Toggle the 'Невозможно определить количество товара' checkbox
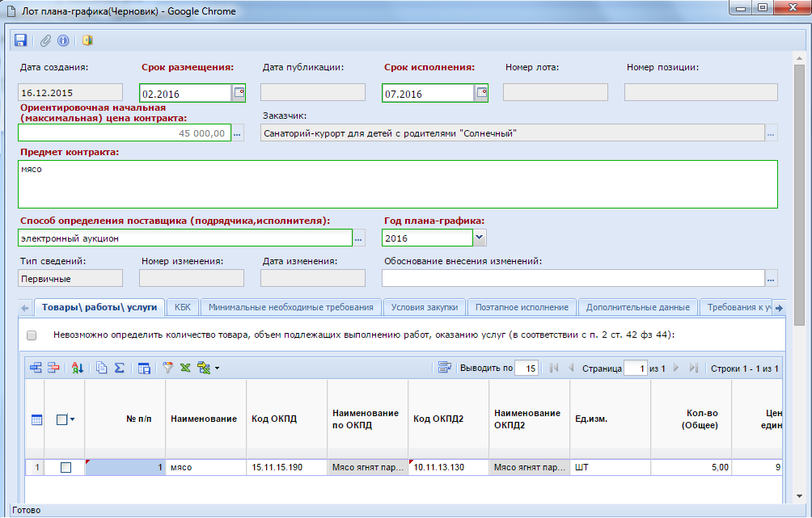Viewport: 812px width, 518px height. 32,335
